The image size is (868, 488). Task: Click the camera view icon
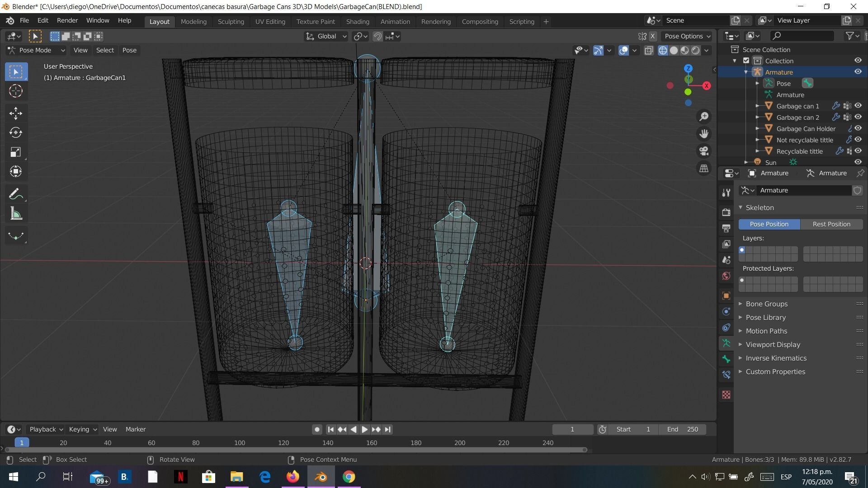coord(704,151)
